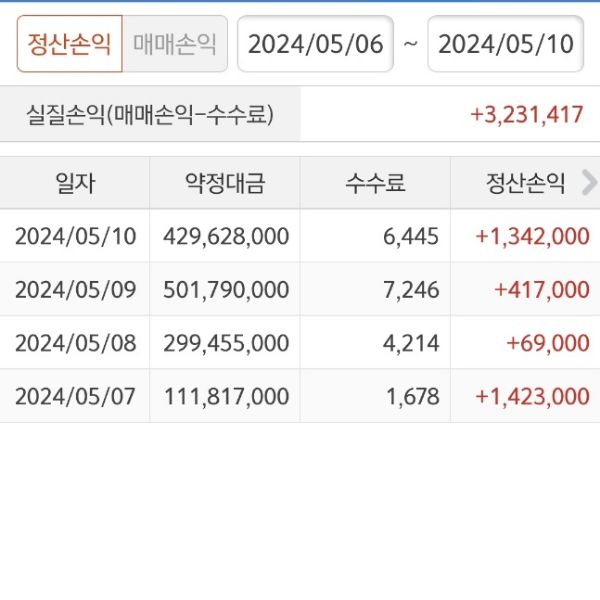
Task: Select the 2024/05/07 row date
Action: 75,396
